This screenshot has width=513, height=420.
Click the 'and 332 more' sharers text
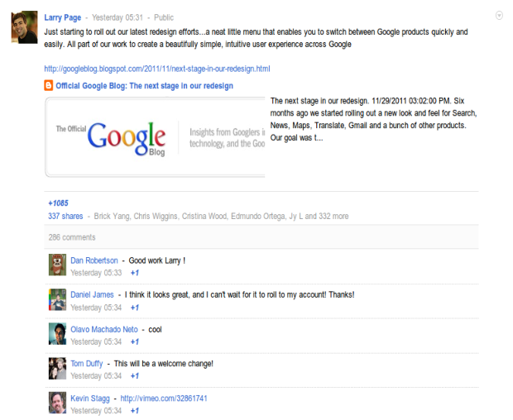pos(327,217)
